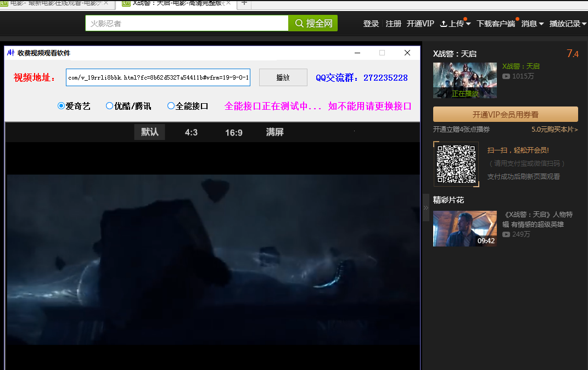Open the 播放记录 dropdown
The image size is (588, 370).
(568, 24)
